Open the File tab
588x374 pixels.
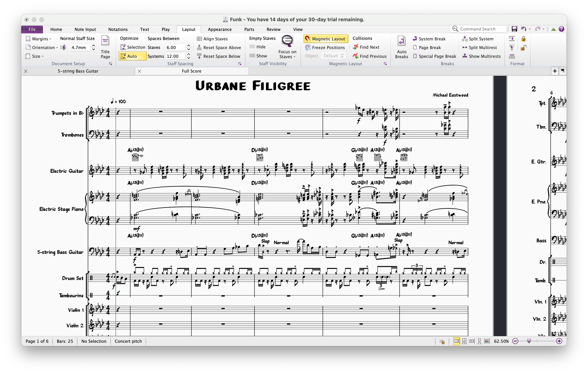coord(32,29)
